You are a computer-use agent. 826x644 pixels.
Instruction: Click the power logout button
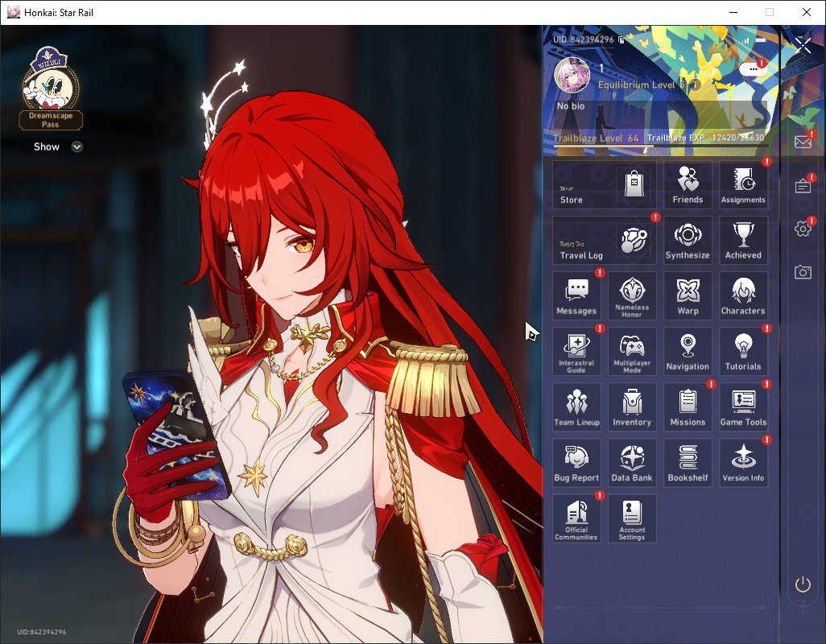[x=803, y=584]
